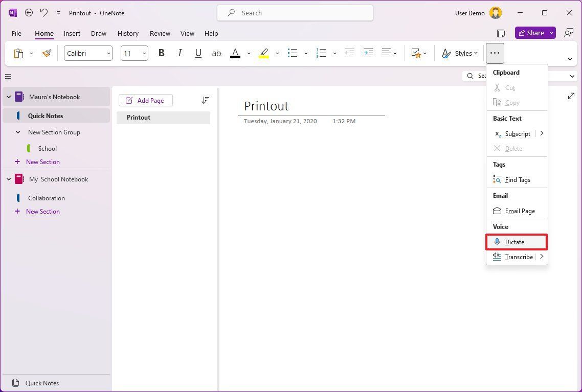Screen dimensions: 582x392
Task: Click the Add Page button
Action: (x=145, y=100)
